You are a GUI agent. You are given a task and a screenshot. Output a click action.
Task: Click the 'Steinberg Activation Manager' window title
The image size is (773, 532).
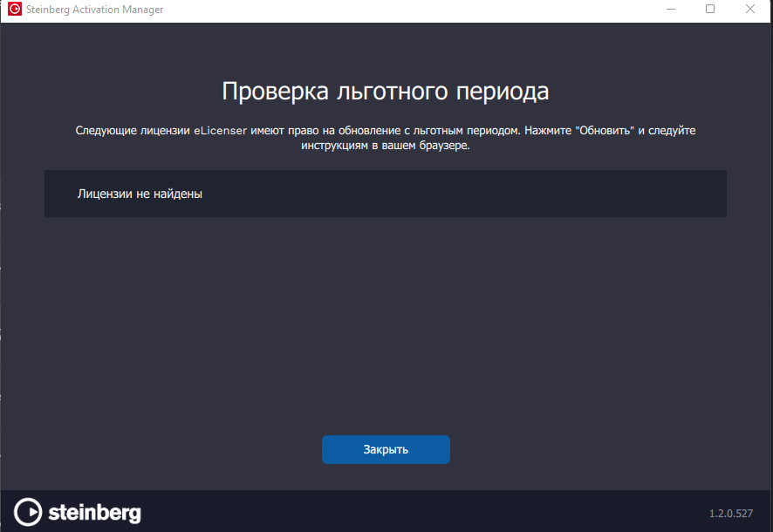click(94, 10)
